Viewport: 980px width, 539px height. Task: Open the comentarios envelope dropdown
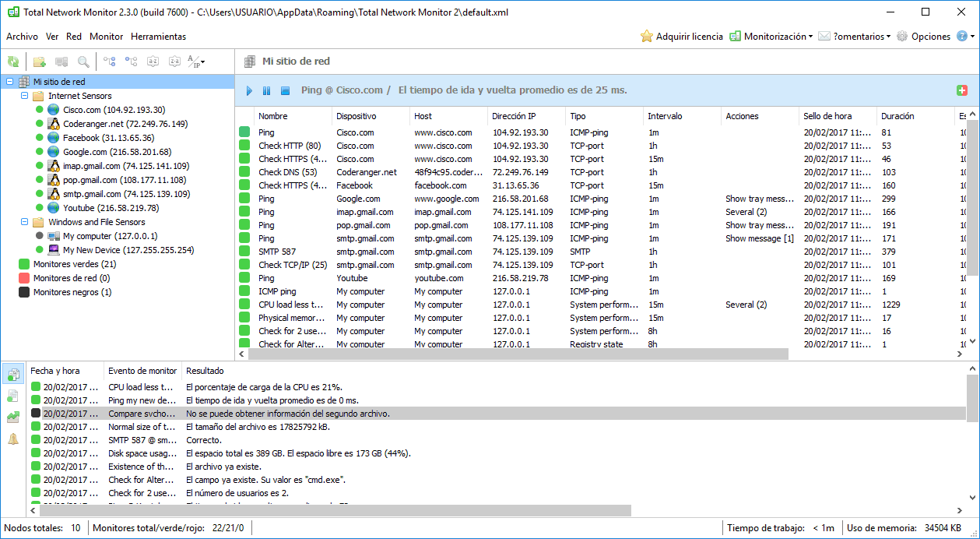tap(854, 37)
